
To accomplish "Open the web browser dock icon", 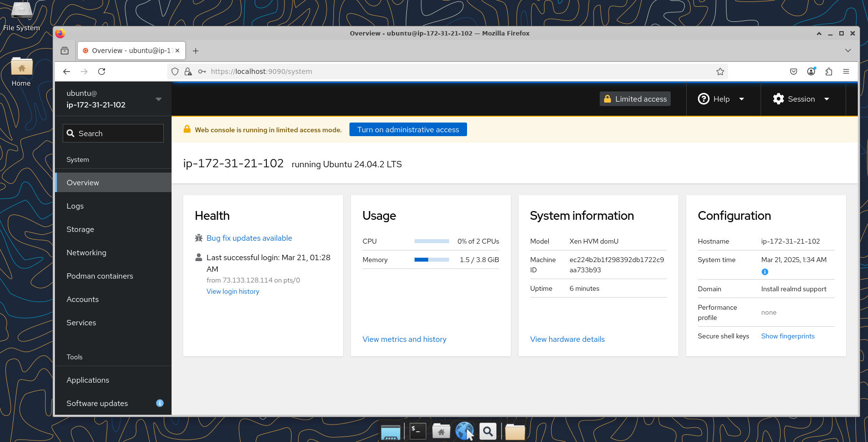I will pos(465,431).
